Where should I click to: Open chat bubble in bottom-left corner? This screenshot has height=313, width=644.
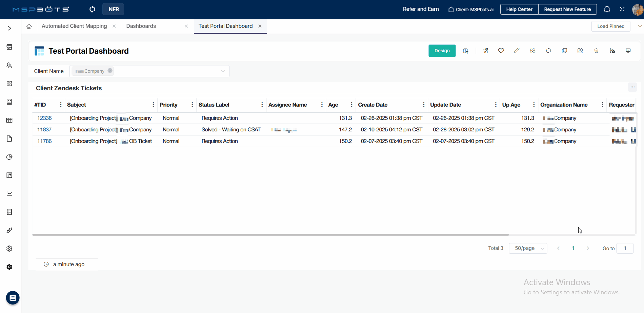pyautogui.click(x=13, y=298)
